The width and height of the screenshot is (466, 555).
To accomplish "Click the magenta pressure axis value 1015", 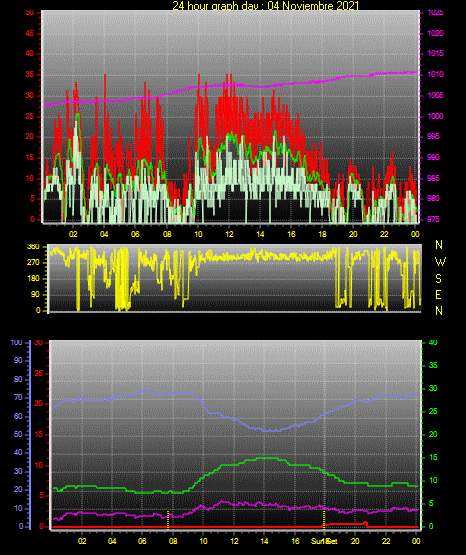I will (435, 53).
